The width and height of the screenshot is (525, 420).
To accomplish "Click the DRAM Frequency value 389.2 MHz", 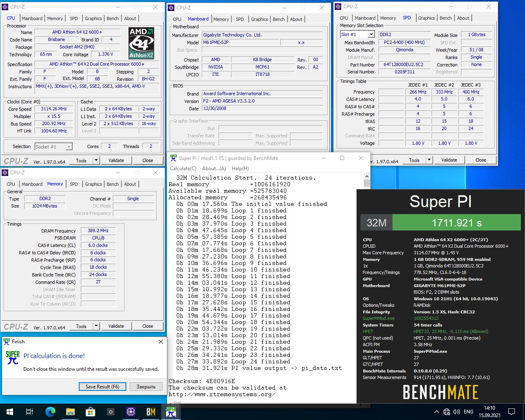I will click(x=98, y=231).
